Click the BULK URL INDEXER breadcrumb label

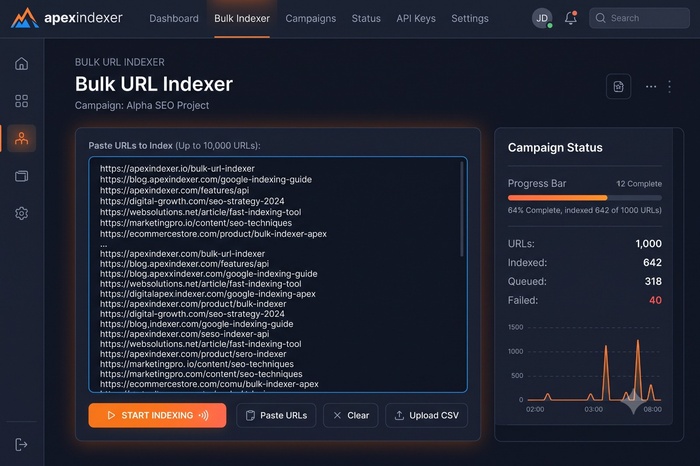(120, 62)
